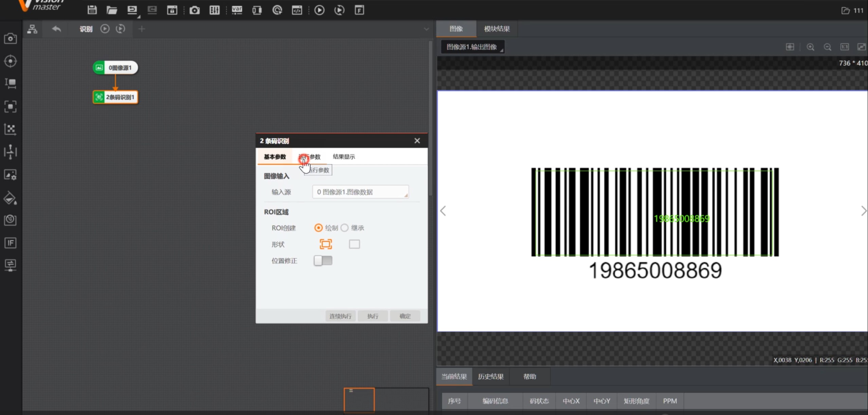Zoom in the image view
The image size is (868, 415).
tap(811, 47)
